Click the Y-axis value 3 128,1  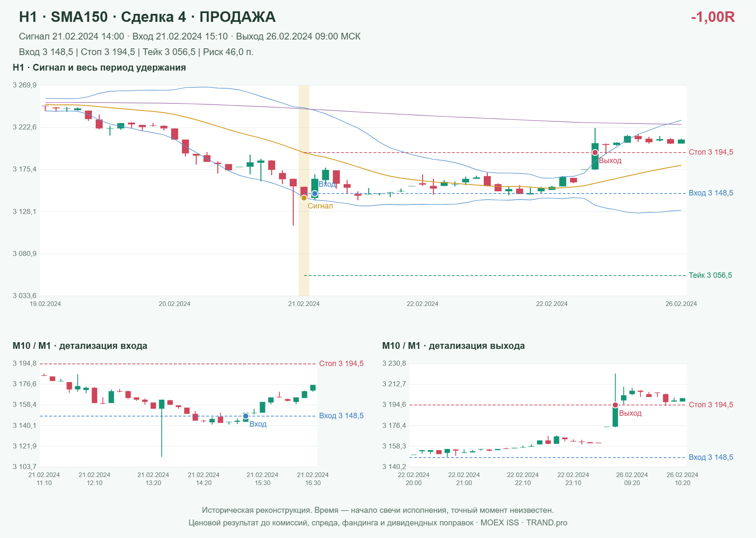click(x=24, y=211)
